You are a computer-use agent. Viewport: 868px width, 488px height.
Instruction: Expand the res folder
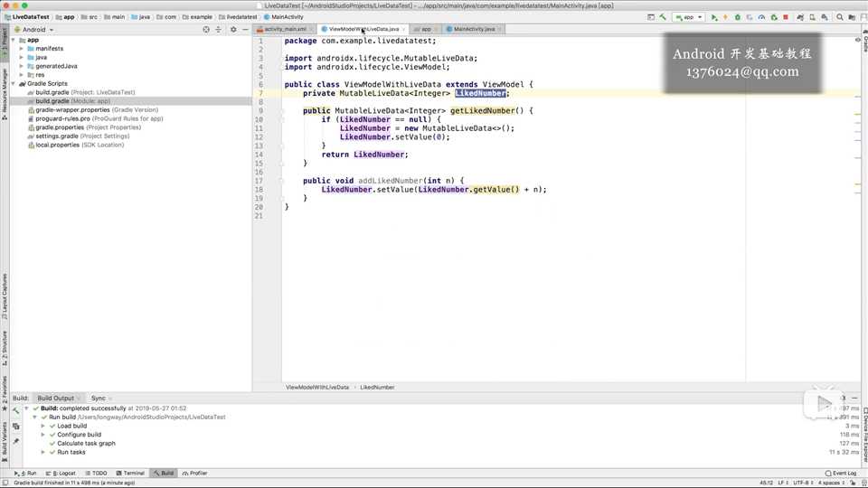coord(22,75)
